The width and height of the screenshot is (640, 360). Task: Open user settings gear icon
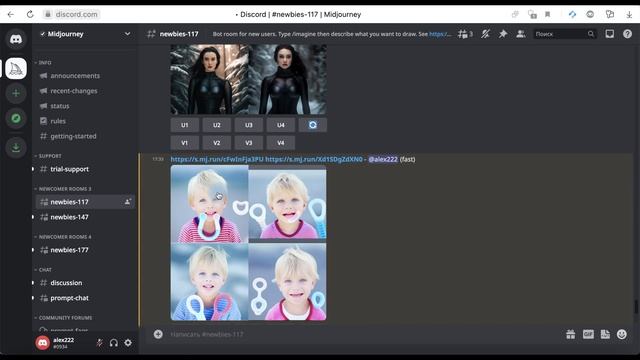click(128, 343)
